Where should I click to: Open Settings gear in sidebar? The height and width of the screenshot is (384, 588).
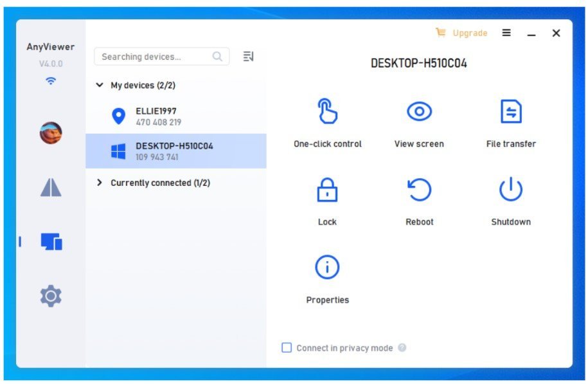51,295
